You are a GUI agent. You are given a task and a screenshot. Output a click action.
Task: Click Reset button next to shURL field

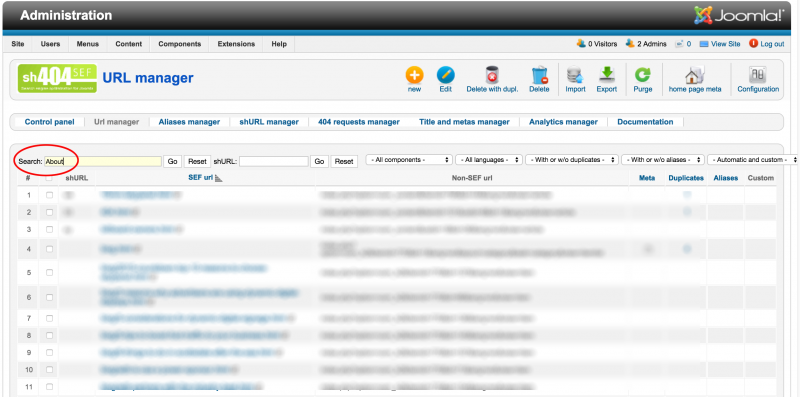pos(344,161)
